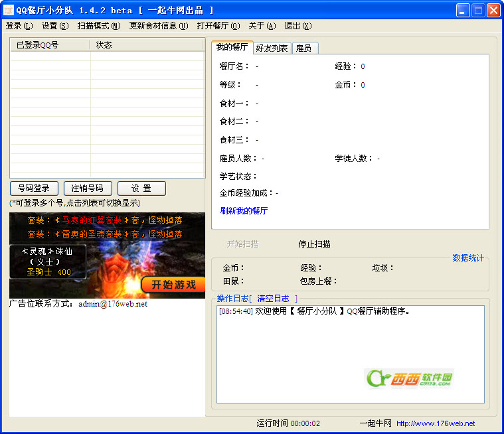
Task: Open the 设置(S) menu
Action: tap(55, 26)
